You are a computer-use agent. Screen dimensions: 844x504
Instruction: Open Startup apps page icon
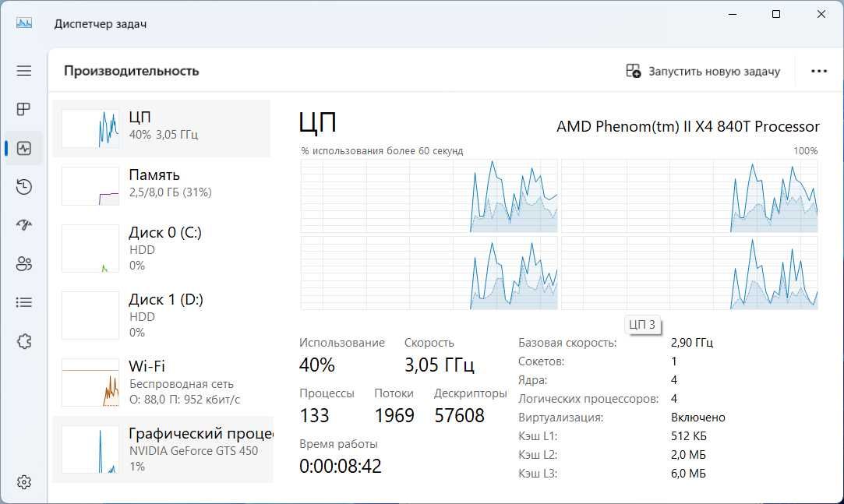(x=23, y=225)
